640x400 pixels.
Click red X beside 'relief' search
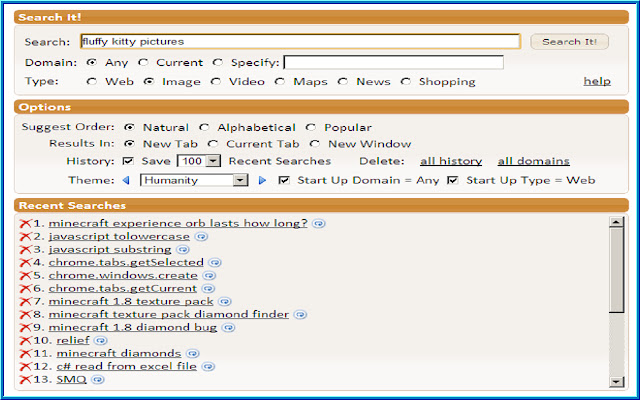coord(25,340)
